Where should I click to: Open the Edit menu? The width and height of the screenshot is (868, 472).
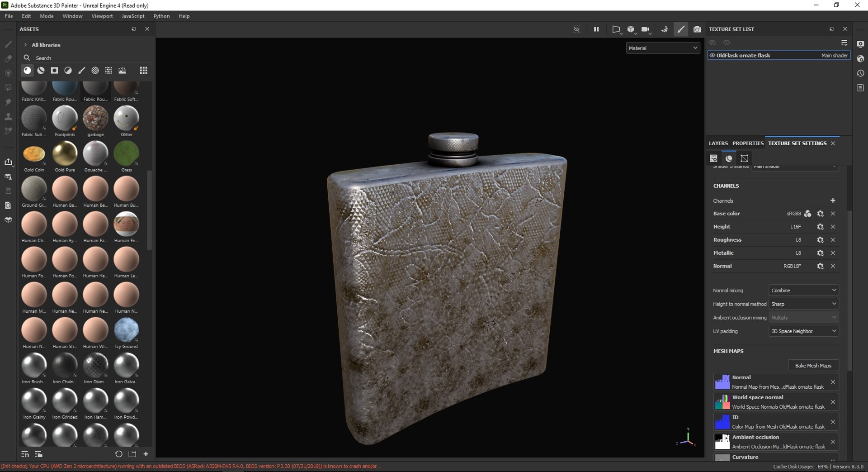26,16
